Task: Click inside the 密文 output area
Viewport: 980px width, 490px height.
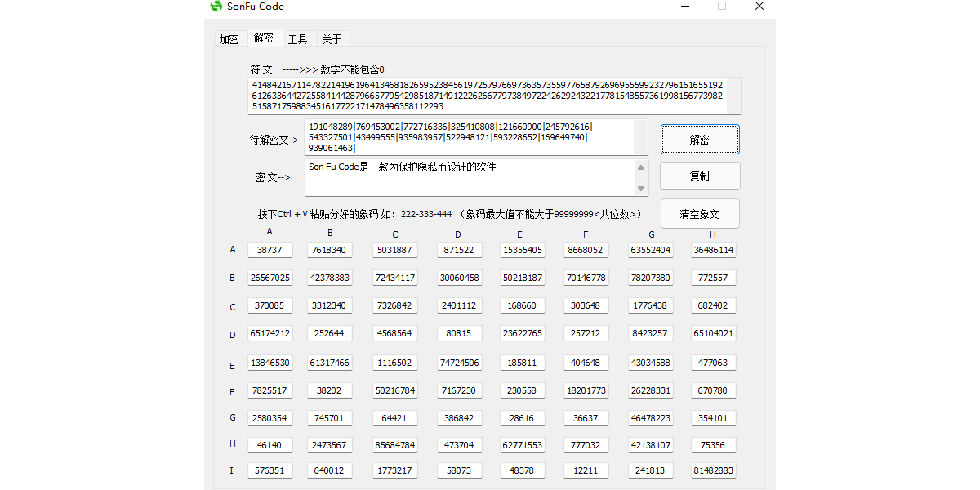Action: point(474,176)
